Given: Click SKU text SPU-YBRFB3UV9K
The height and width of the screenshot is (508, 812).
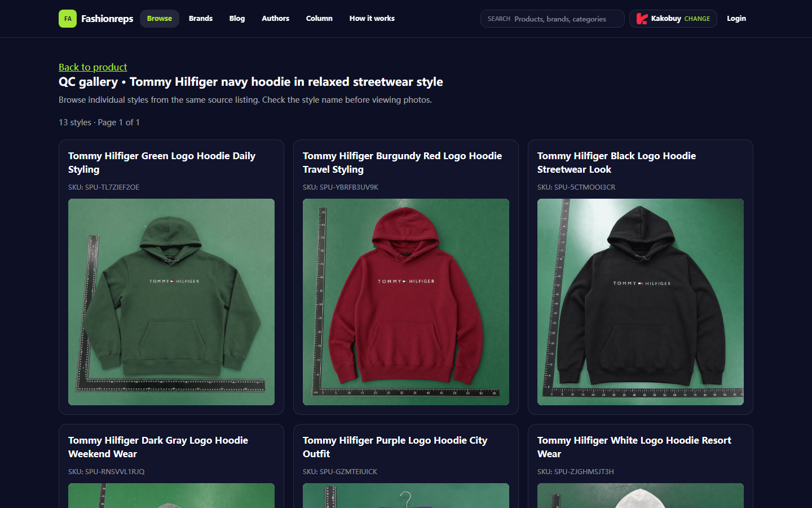Looking at the screenshot, I should tap(341, 187).
